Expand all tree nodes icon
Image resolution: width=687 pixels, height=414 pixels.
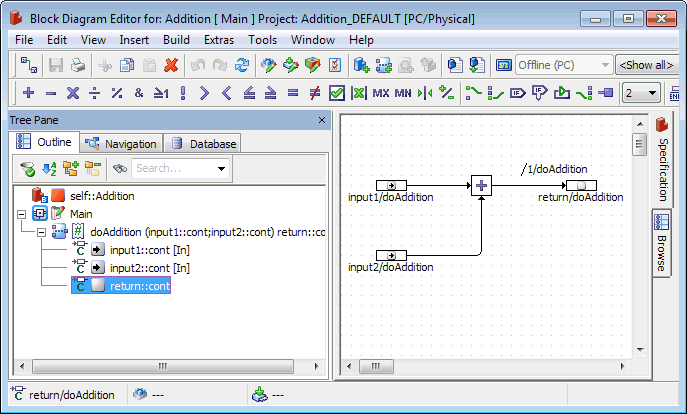coord(71,169)
